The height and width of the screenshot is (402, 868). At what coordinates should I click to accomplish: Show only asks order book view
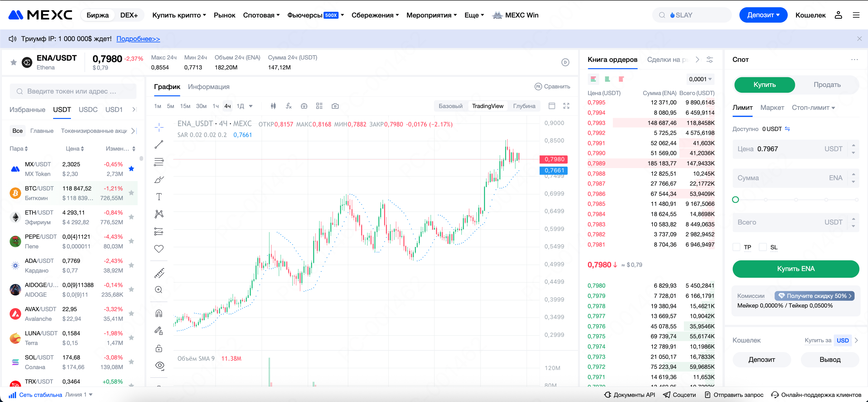pyautogui.click(x=621, y=79)
